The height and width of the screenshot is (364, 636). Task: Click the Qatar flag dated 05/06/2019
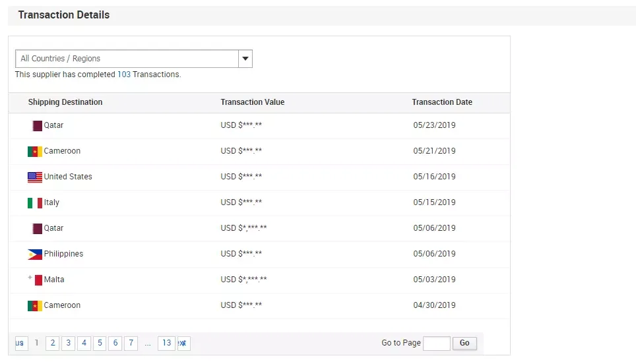click(x=37, y=229)
